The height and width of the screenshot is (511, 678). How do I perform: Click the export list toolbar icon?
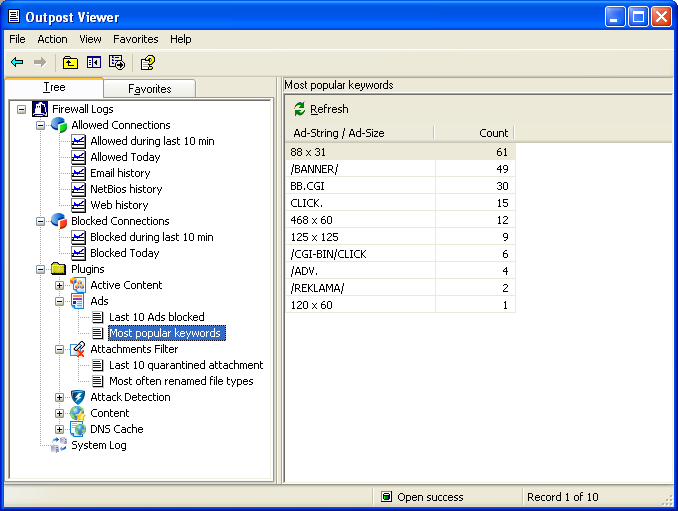116,62
